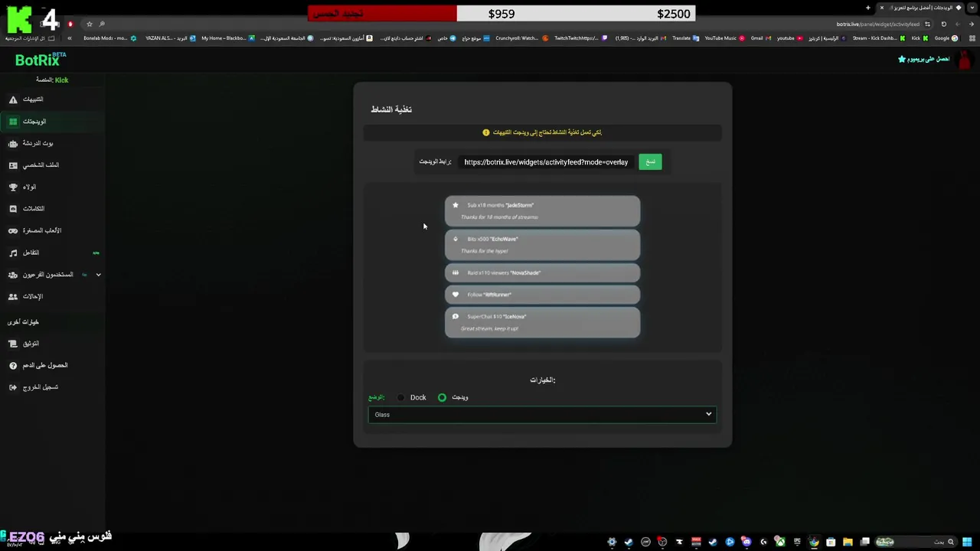Screen dimensions: 980x551
Task: Open referrals via people icon
Action: [x=13, y=296]
